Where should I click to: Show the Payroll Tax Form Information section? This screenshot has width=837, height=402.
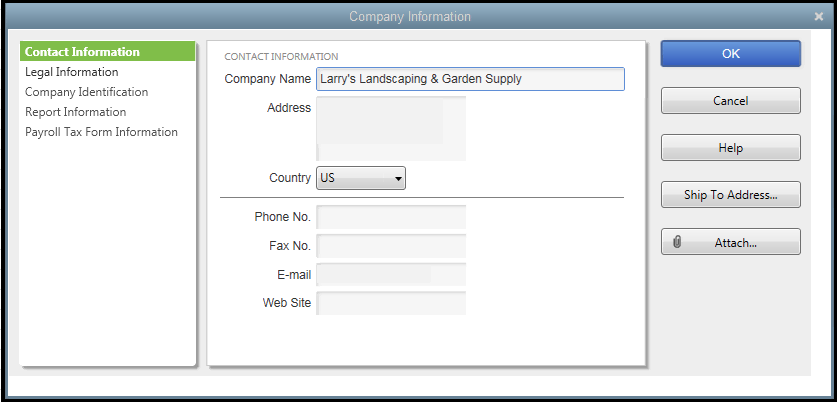[102, 132]
